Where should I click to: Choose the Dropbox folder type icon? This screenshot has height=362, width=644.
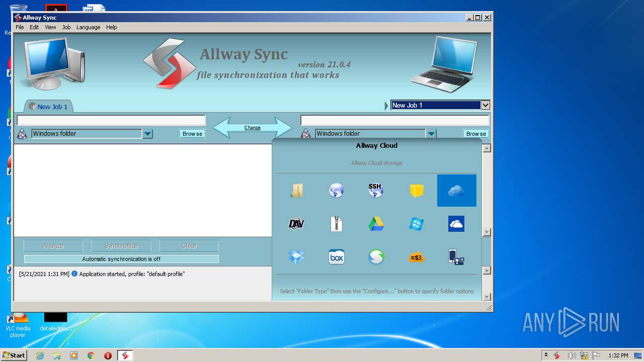296,257
